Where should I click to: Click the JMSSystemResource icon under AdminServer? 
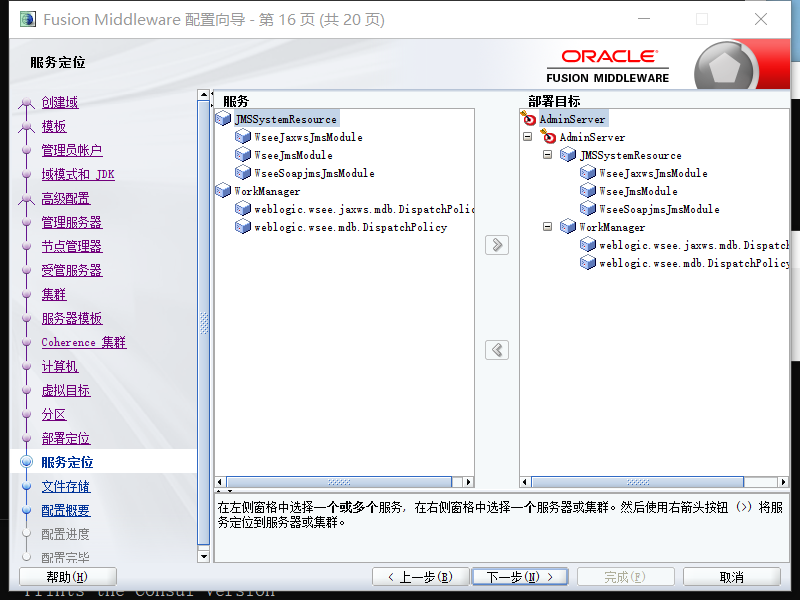[570, 155]
